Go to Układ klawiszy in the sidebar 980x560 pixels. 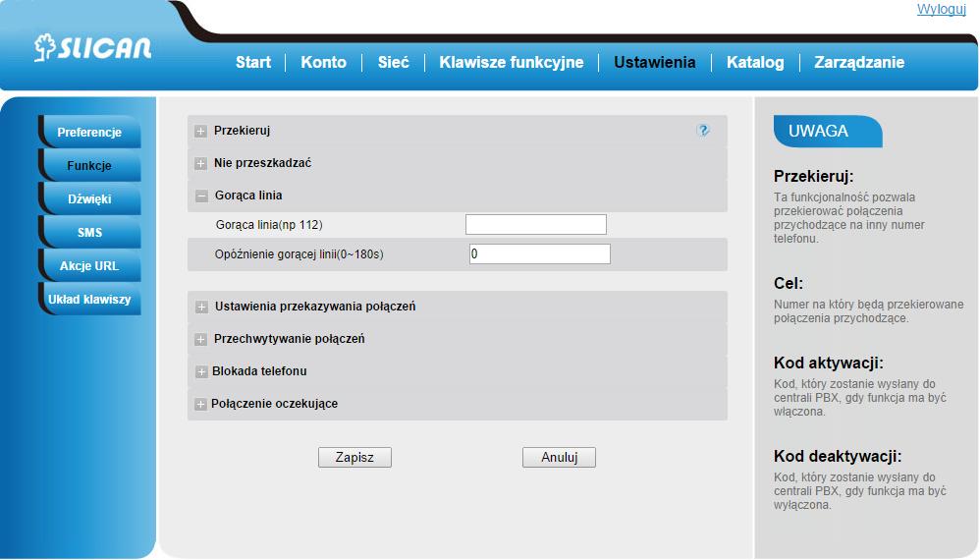click(x=89, y=300)
